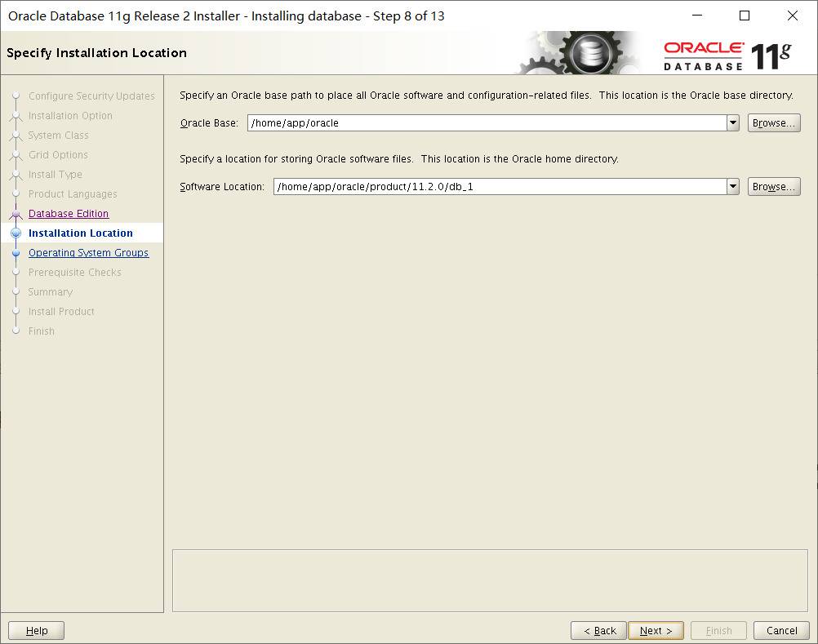This screenshot has height=644, width=818.
Task: Click the Database Edition step marker icon
Action: 16,214
